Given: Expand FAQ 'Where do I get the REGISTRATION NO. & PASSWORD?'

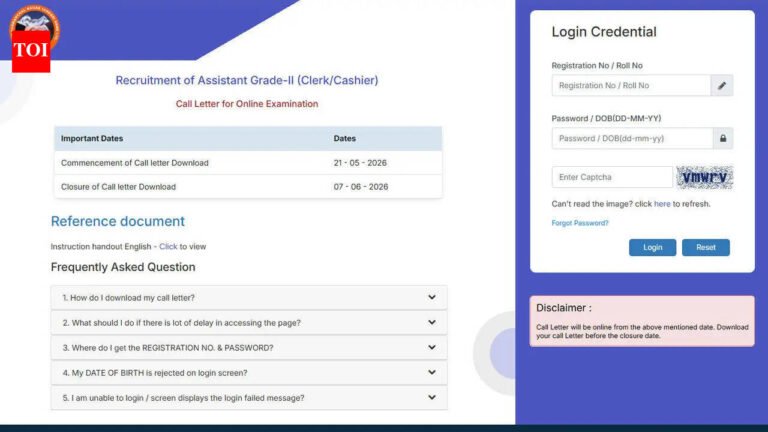Looking at the screenshot, I should [x=249, y=348].
